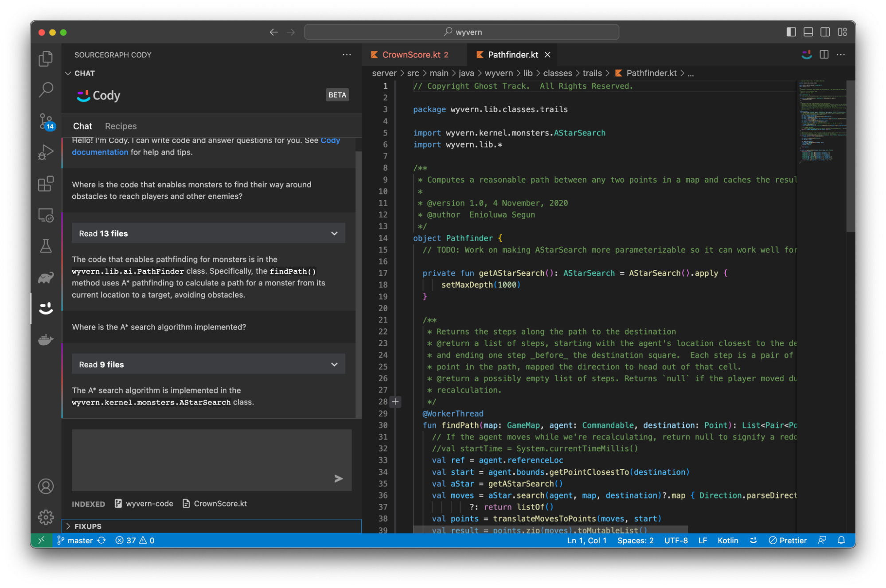Click Cody icon in editor title bar
Image resolution: width=886 pixels, height=588 pixels.
pos(807,55)
